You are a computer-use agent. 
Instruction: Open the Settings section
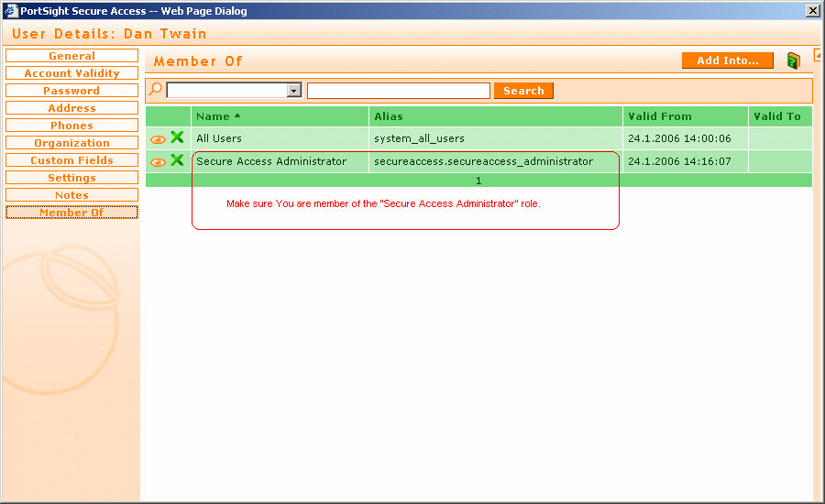click(x=71, y=177)
